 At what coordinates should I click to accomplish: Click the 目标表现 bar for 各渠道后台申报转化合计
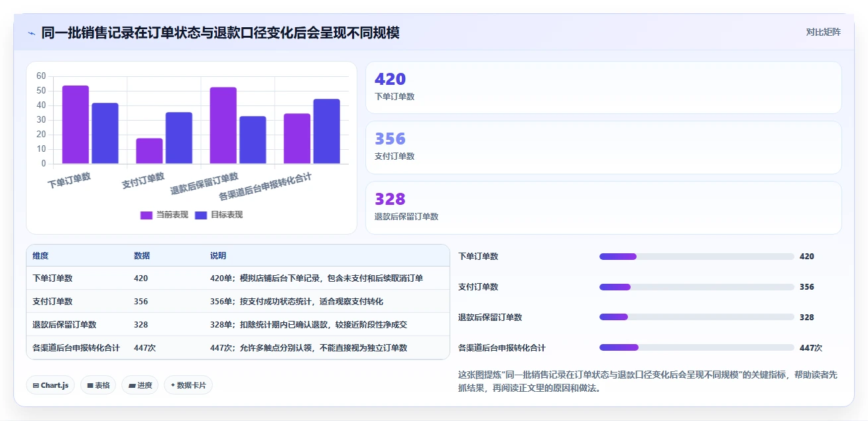point(327,131)
